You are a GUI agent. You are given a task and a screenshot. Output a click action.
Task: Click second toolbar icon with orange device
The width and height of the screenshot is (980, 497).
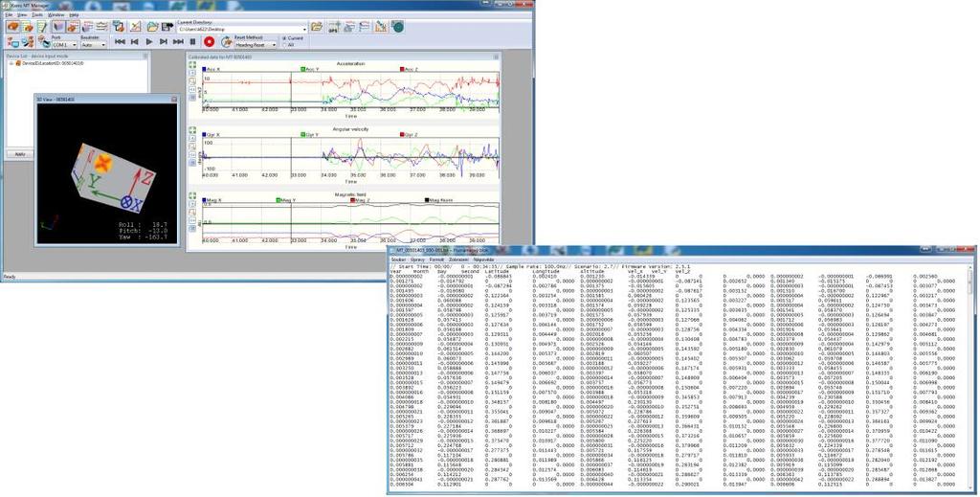pos(28,27)
